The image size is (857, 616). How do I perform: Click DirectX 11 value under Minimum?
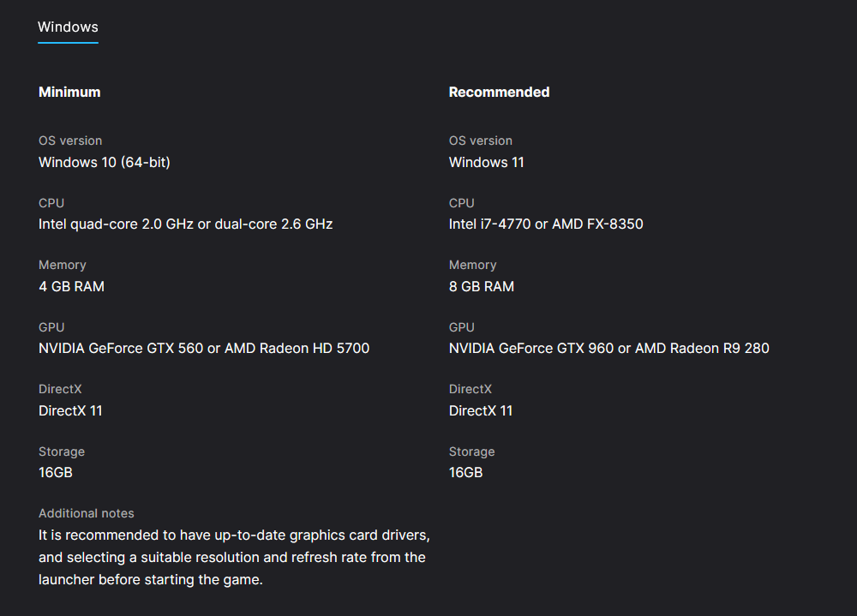(70, 410)
